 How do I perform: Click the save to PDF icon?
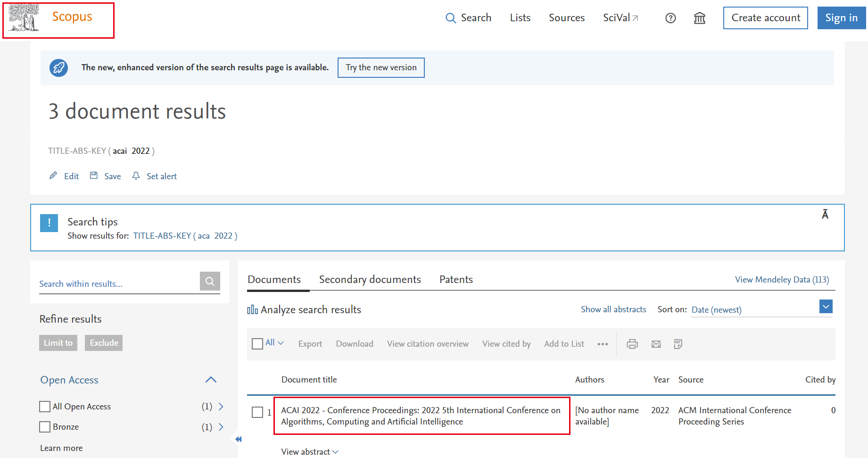tap(678, 344)
